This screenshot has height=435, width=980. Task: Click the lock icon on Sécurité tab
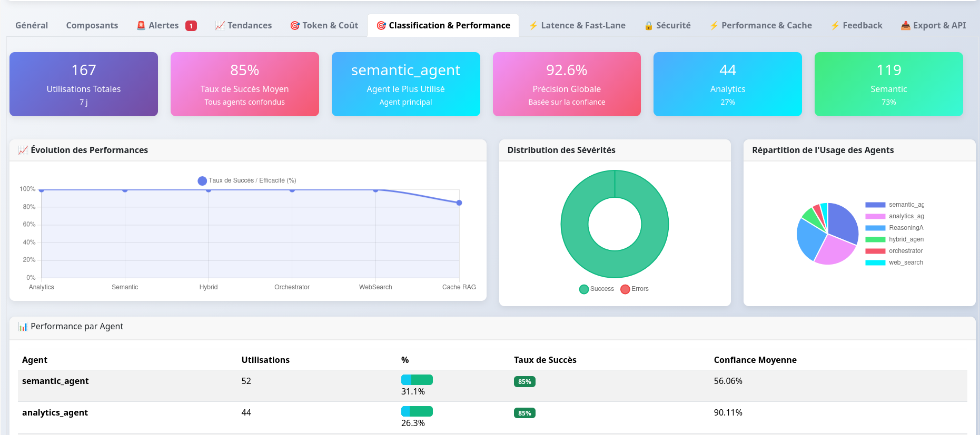coord(649,25)
